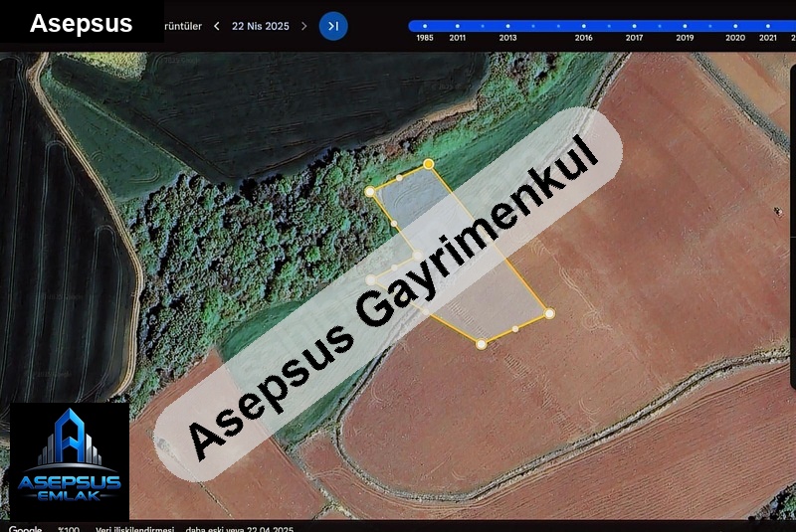Open the Veri ilişkilendirmesi attribution link
796x532 pixels.
click(x=134, y=528)
